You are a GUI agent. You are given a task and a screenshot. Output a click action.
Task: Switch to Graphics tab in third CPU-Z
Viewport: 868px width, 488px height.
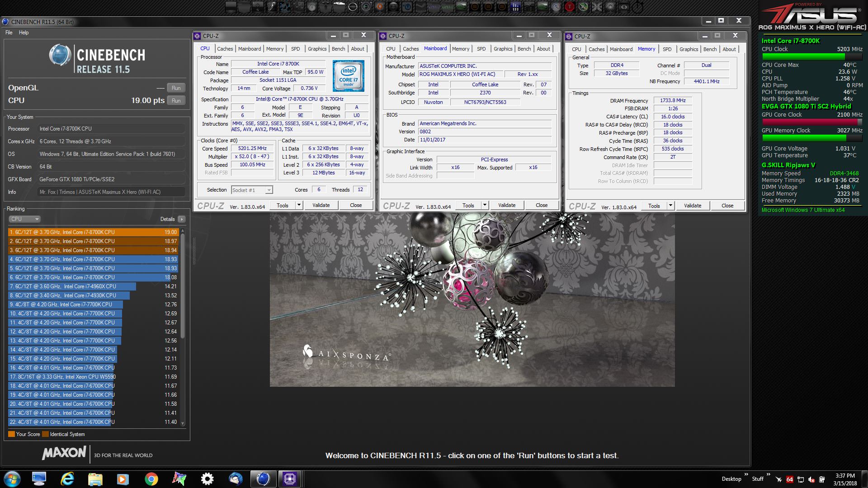pos(689,49)
